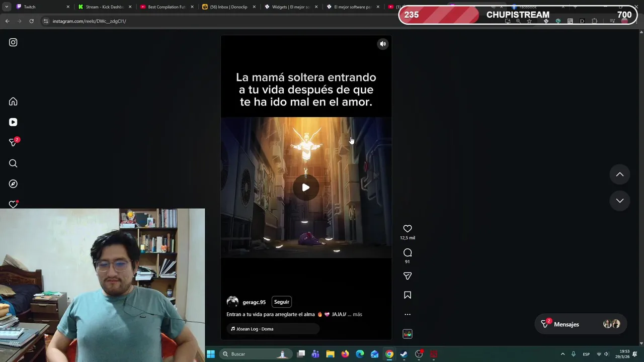644x362 pixels.
Task: Share the reel via paper-plane icon
Action: tap(408, 276)
